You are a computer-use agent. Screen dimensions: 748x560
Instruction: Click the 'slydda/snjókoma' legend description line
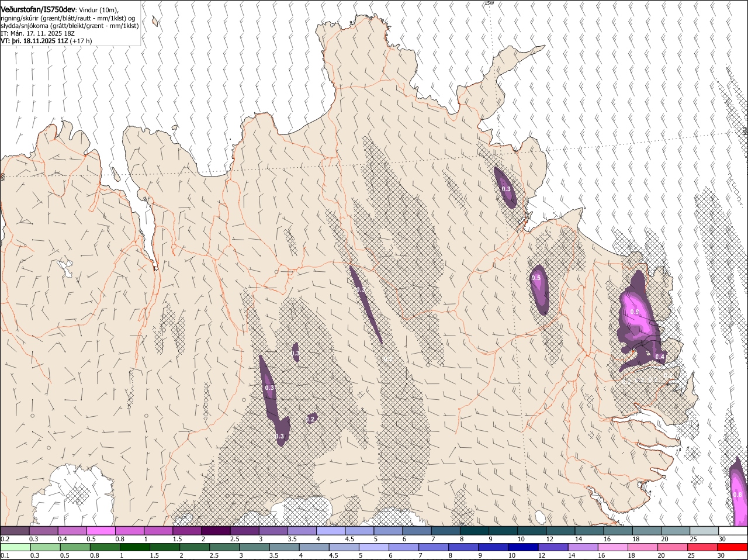(70, 26)
